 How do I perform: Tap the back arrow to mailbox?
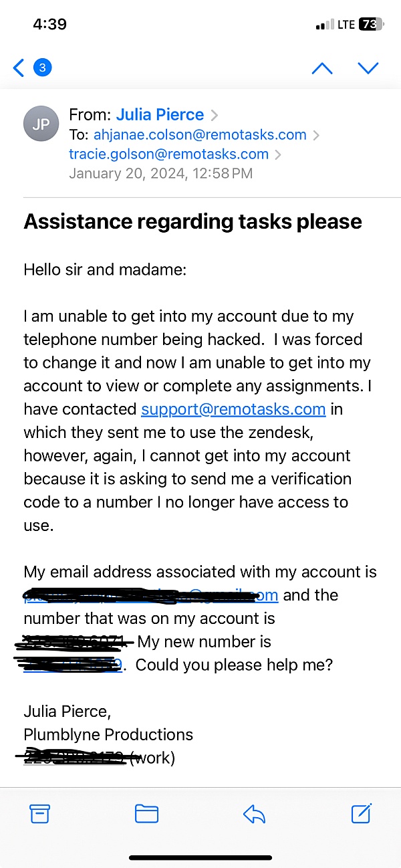pyautogui.click(x=19, y=68)
